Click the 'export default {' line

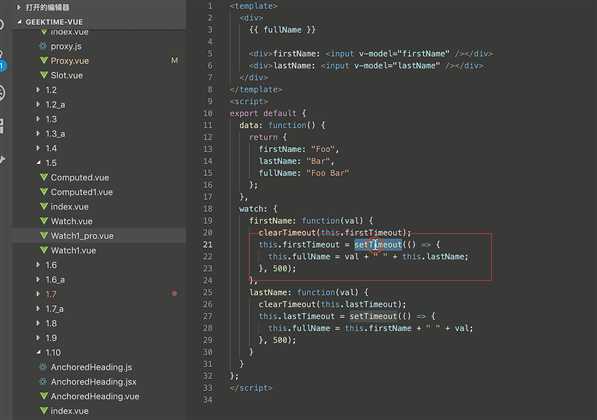point(268,113)
